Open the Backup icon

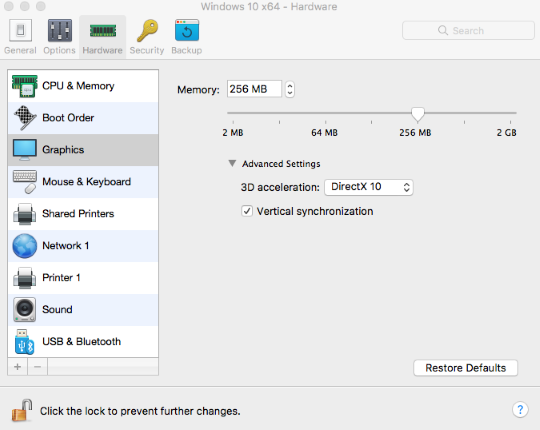[187, 30]
